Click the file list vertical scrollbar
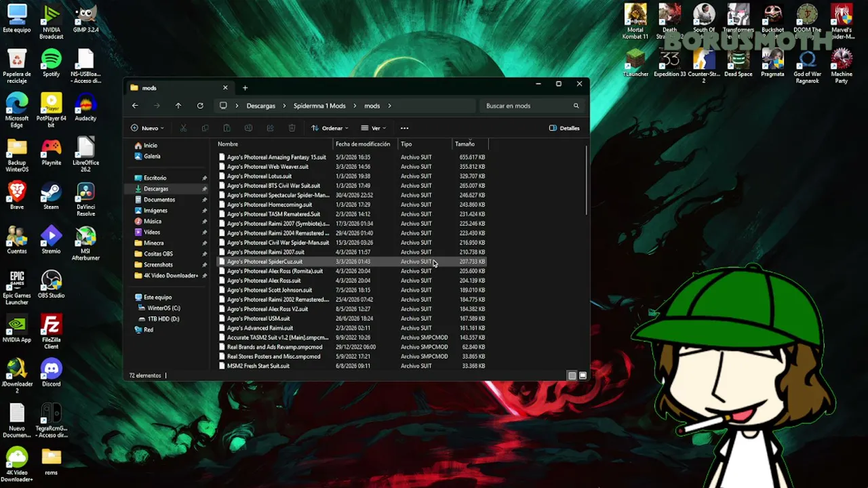 click(586, 181)
